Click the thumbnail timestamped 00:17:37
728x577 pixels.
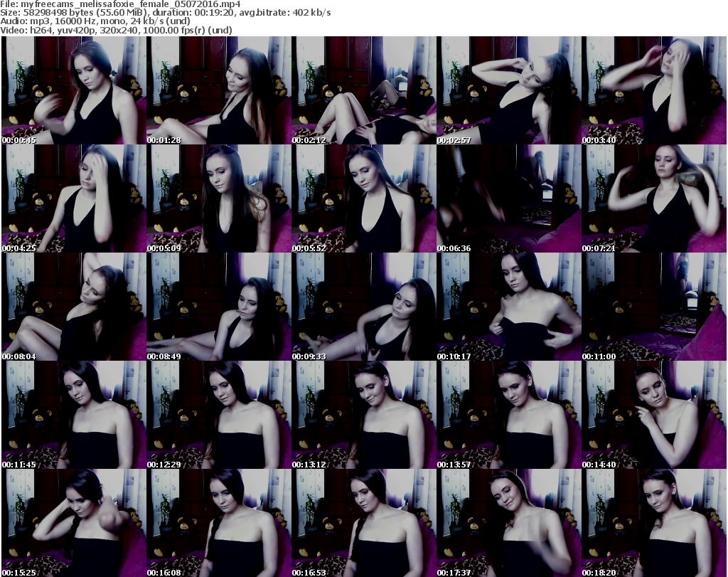click(x=509, y=523)
